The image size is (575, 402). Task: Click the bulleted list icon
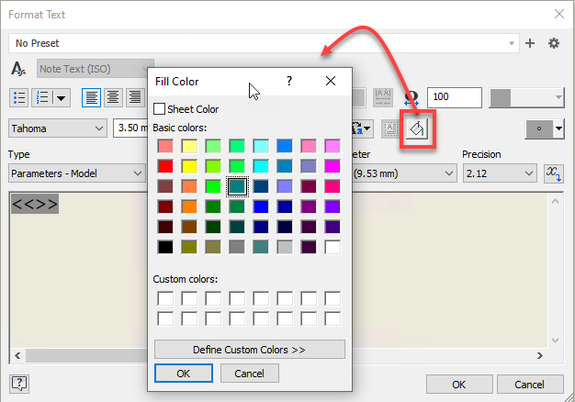click(19, 98)
